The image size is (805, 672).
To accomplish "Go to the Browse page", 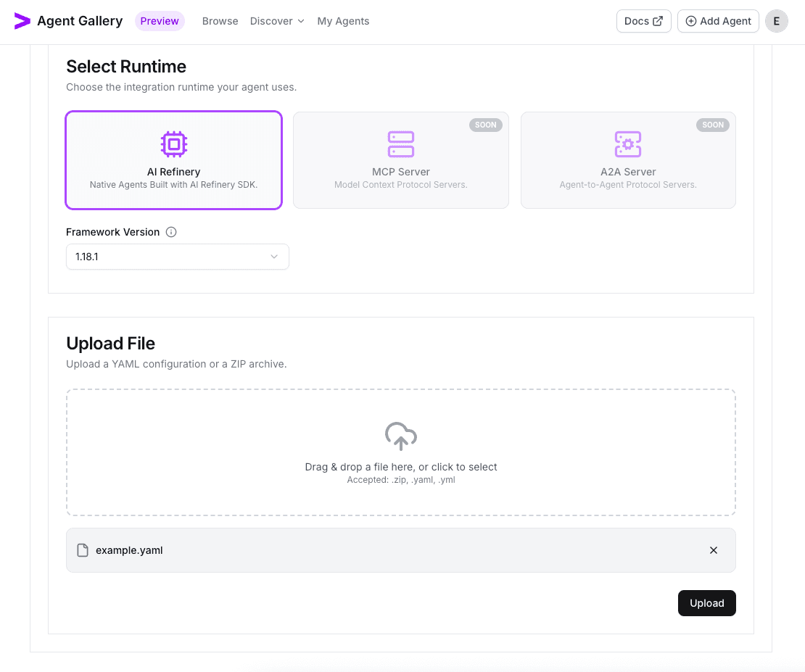I will click(x=220, y=21).
